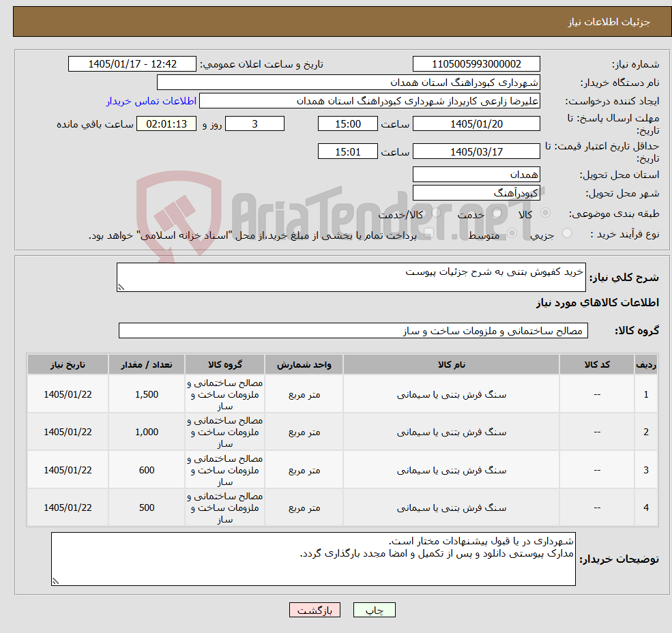
Task: Click goods group cell in row 1
Action: (224, 394)
